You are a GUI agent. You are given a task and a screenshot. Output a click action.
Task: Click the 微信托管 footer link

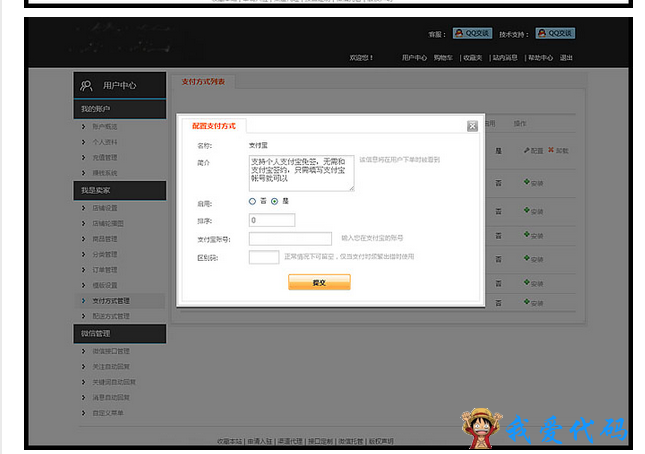(x=351, y=441)
